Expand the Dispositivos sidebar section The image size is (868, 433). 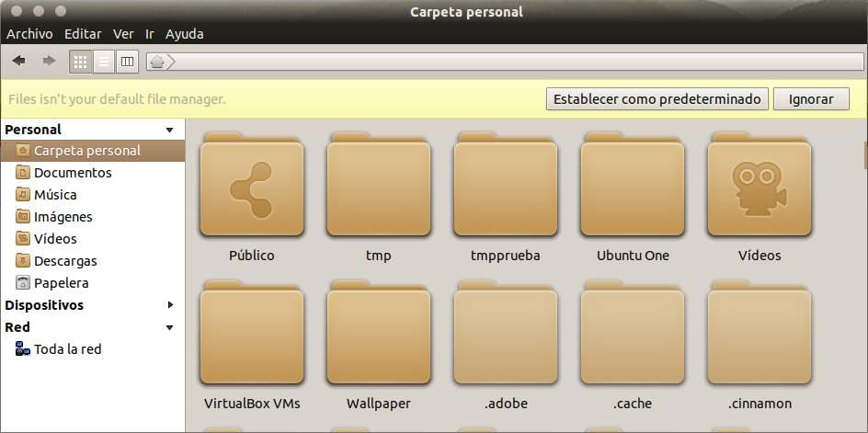tap(169, 305)
